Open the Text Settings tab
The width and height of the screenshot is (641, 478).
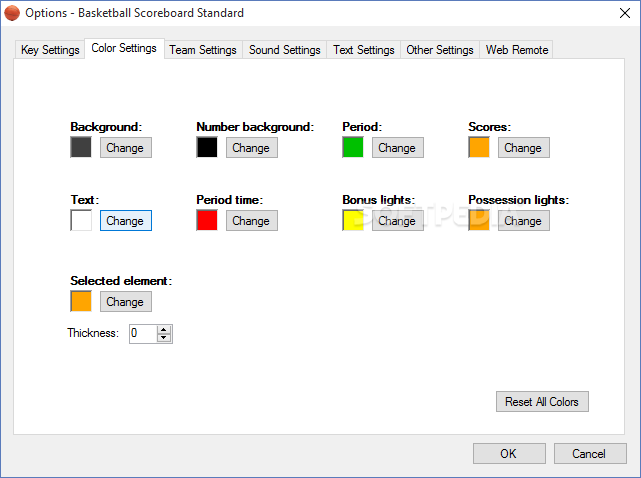coord(363,50)
